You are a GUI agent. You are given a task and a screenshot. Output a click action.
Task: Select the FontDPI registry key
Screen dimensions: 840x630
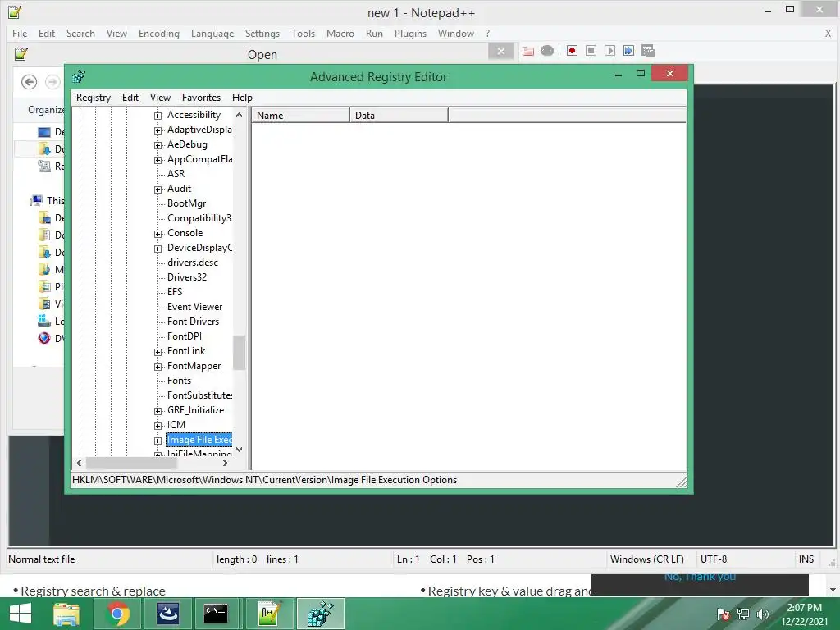tap(185, 336)
